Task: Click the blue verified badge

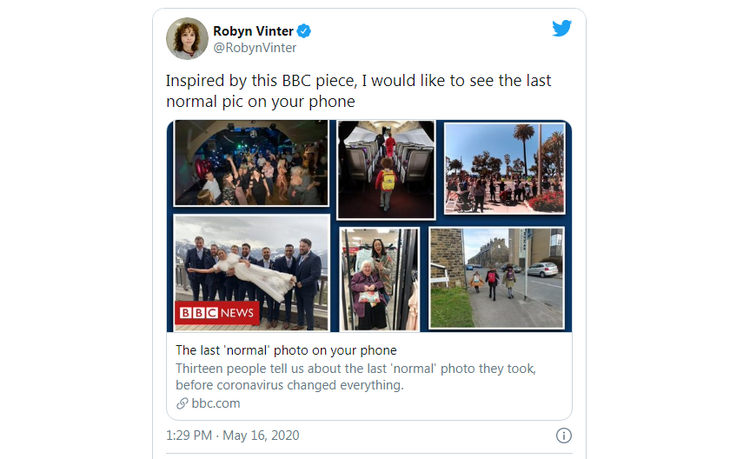Action: pyautogui.click(x=305, y=31)
